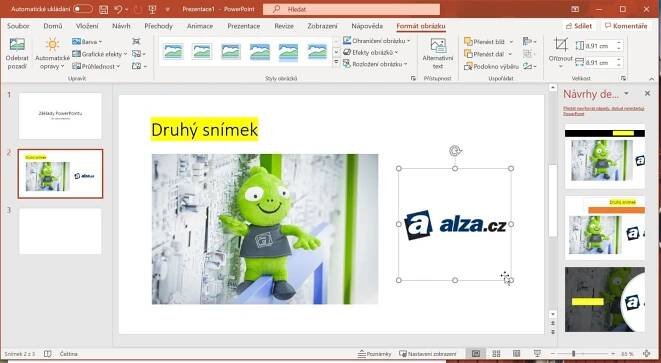This screenshot has width=661, height=363.
Task: Start presentation from beginning icon in title bar
Action: [152, 9]
